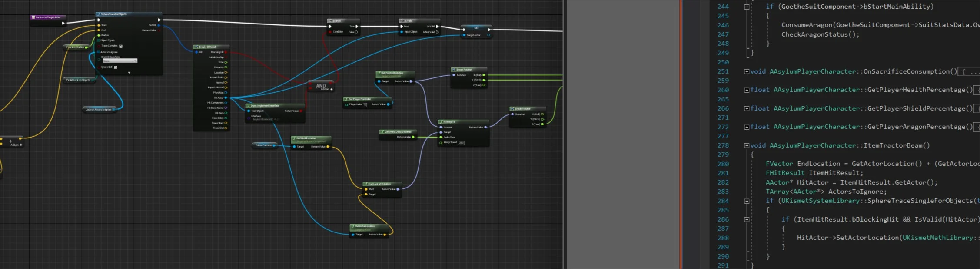
Task: Click the TArray ActorsToIgnore declaration line
Action: (x=826, y=192)
